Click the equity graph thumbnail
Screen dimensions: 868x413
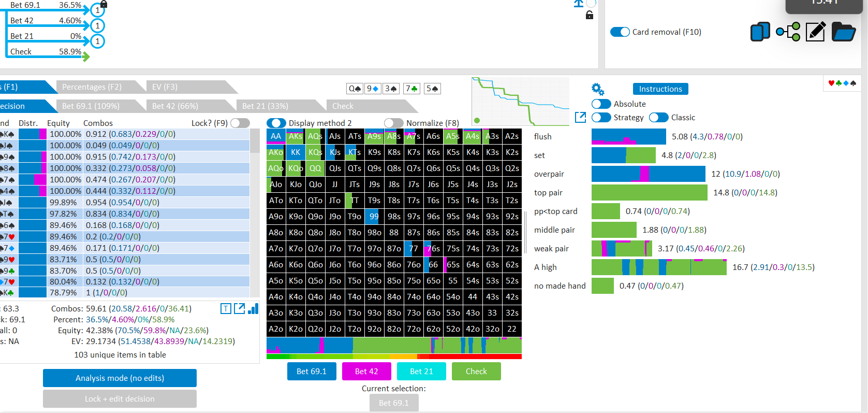click(521, 102)
